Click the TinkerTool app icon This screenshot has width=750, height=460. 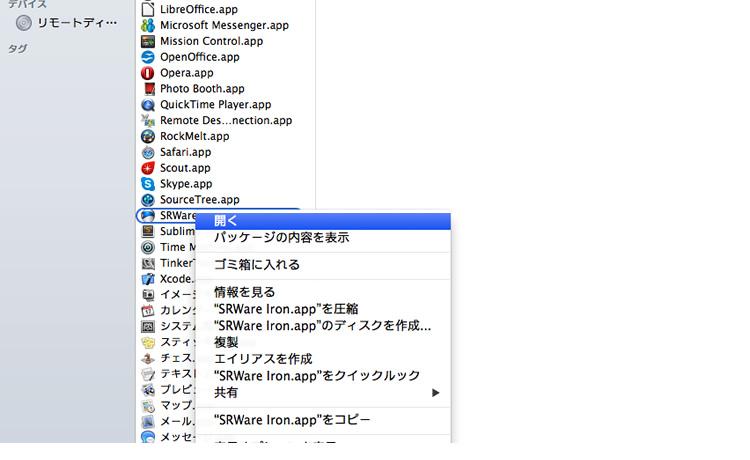click(x=148, y=263)
